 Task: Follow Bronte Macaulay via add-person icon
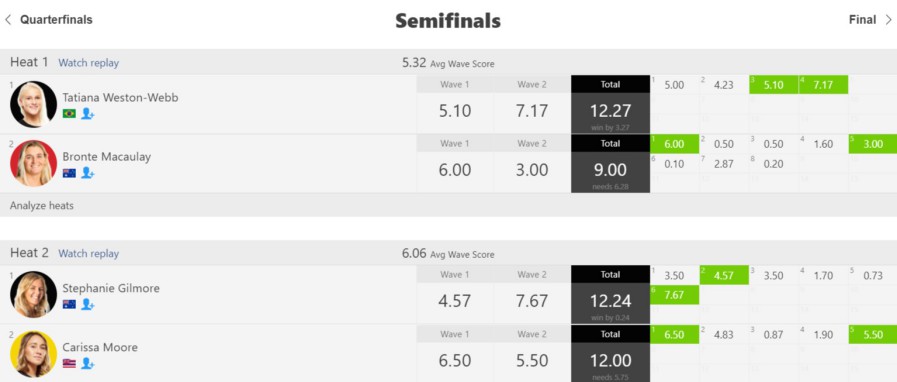point(88,173)
